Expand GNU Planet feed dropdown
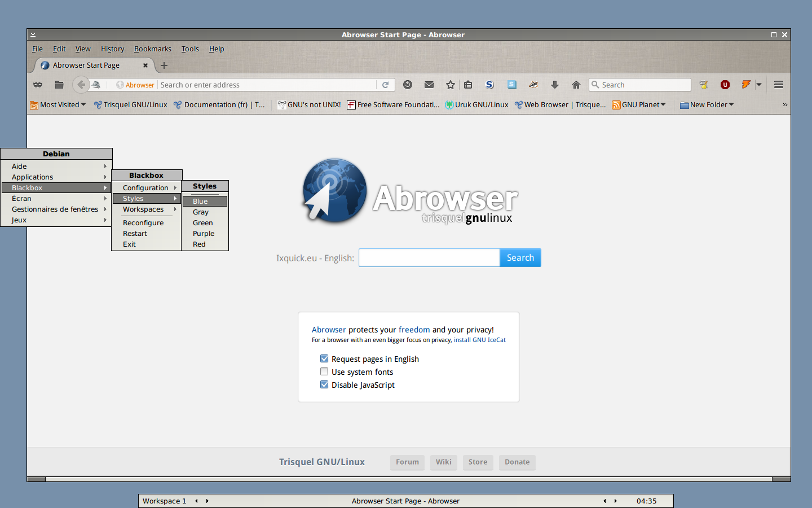812x508 pixels. (x=639, y=105)
